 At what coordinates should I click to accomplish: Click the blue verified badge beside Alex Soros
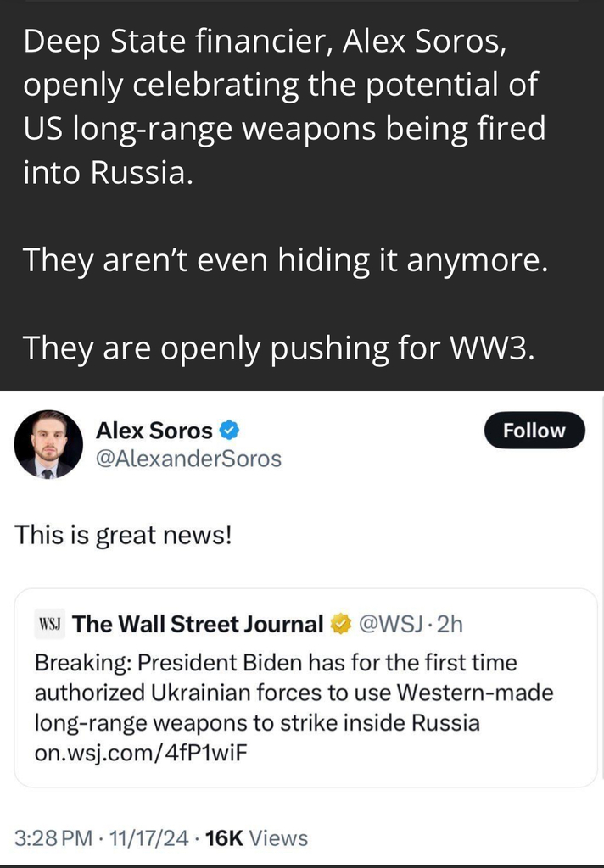[x=229, y=431]
